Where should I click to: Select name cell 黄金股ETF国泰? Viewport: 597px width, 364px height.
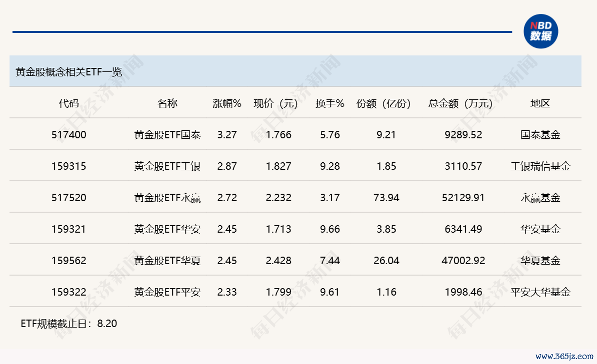coord(167,135)
